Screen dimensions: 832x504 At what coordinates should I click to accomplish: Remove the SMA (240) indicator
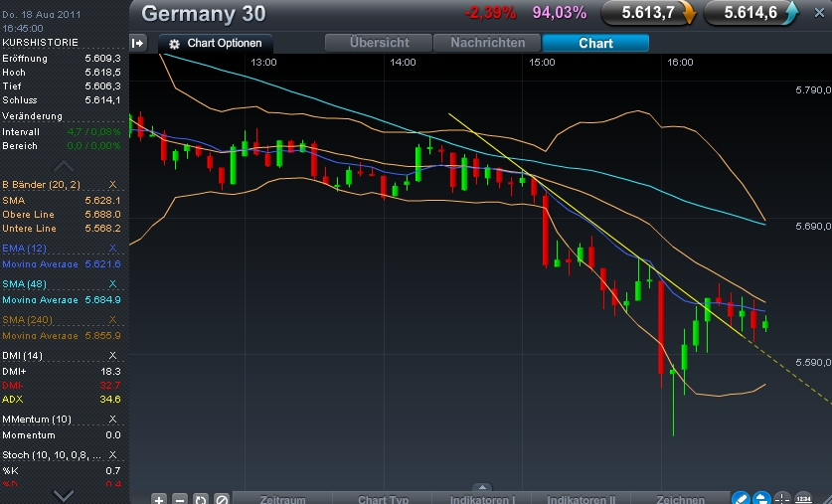112,320
